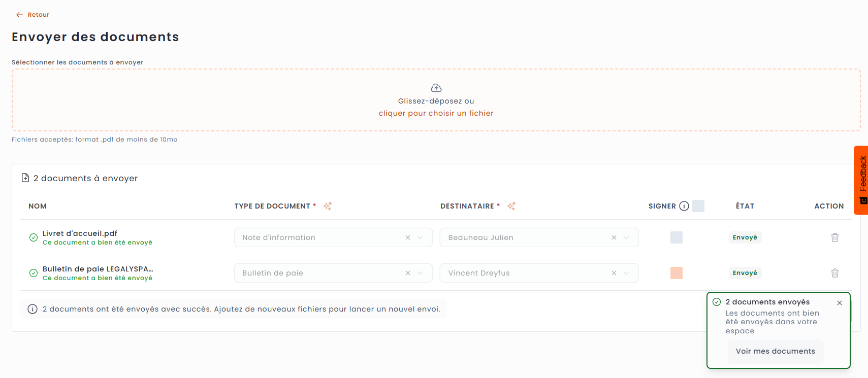Click the upload cloud icon
The width and height of the screenshot is (868, 378).
[x=436, y=88]
